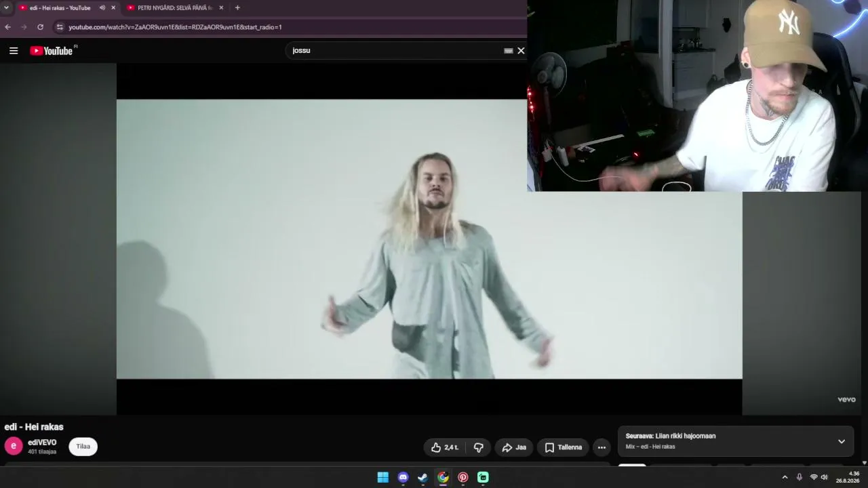Viewport: 868px width, 488px height.
Task: Click the microphone tray icon
Action: tap(800, 477)
